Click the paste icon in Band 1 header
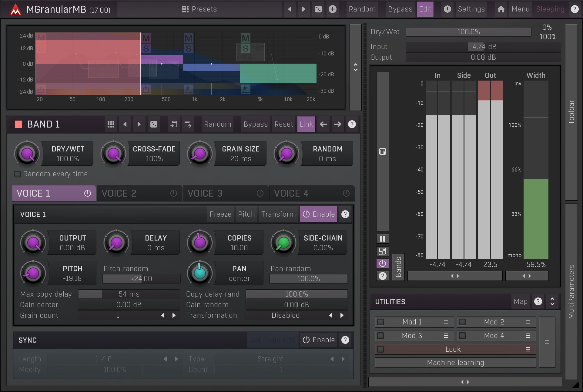Viewport: 583px width, 392px height. pos(188,124)
